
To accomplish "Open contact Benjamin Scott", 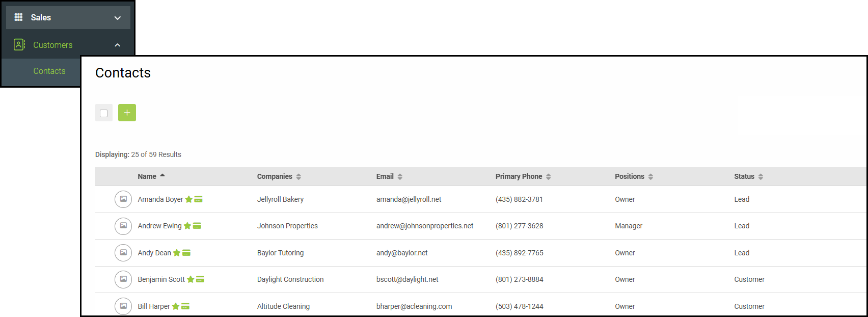I will (x=161, y=279).
